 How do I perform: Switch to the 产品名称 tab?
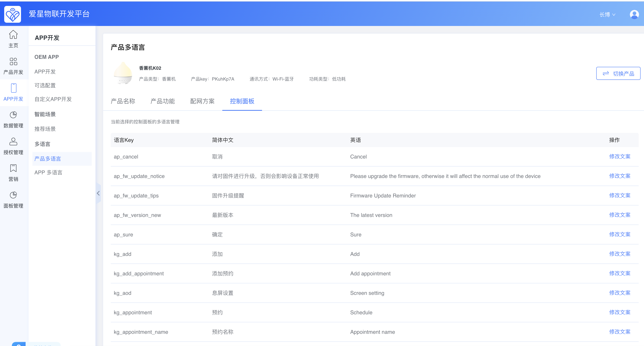click(x=123, y=101)
